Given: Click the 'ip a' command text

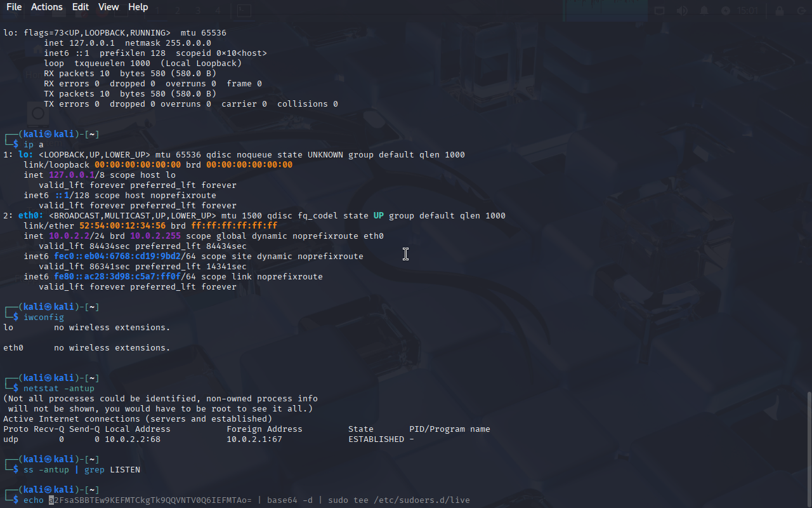Looking at the screenshot, I should pyautogui.click(x=34, y=145).
